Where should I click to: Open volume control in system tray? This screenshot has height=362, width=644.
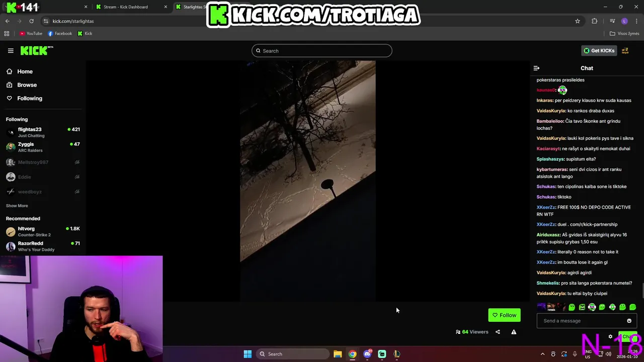pos(608,354)
